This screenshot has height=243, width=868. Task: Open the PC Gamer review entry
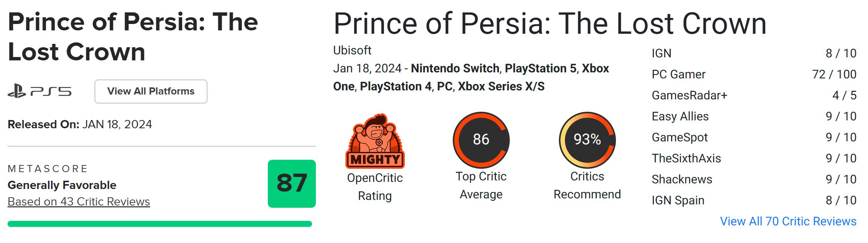pyautogui.click(x=678, y=74)
